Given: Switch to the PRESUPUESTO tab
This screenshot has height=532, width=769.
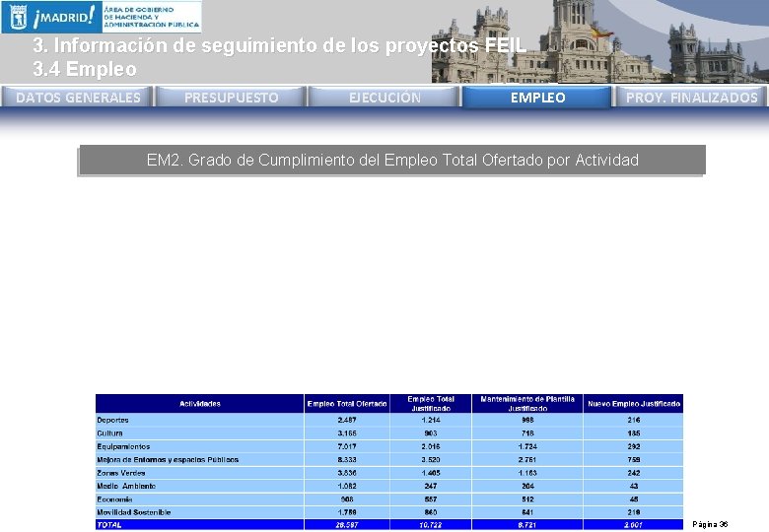Looking at the screenshot, I should click(231, 97).
